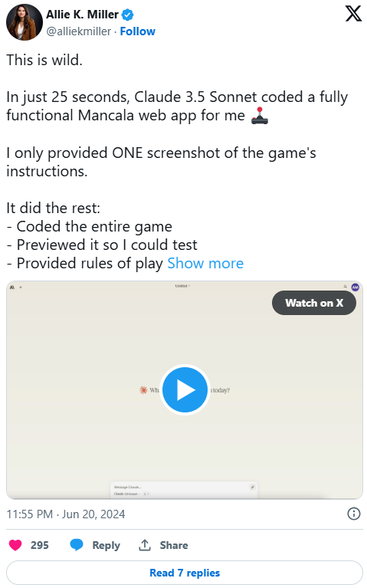Click the Message Claude input box in video
367x588 pixels.
(184, 487)
